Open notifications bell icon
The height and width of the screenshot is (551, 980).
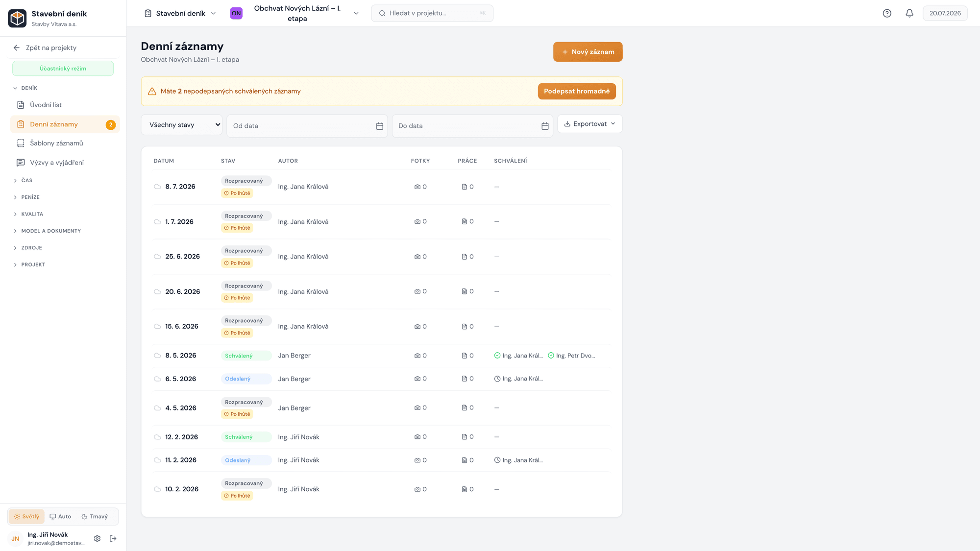(x=909, y=13)
